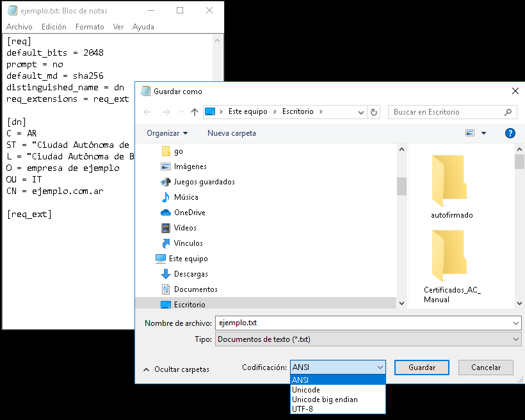Image resolution: width=525 pixels, height=420 pixels.
Task: Select Unicode big endian encoding option
Action: point(324,399)
